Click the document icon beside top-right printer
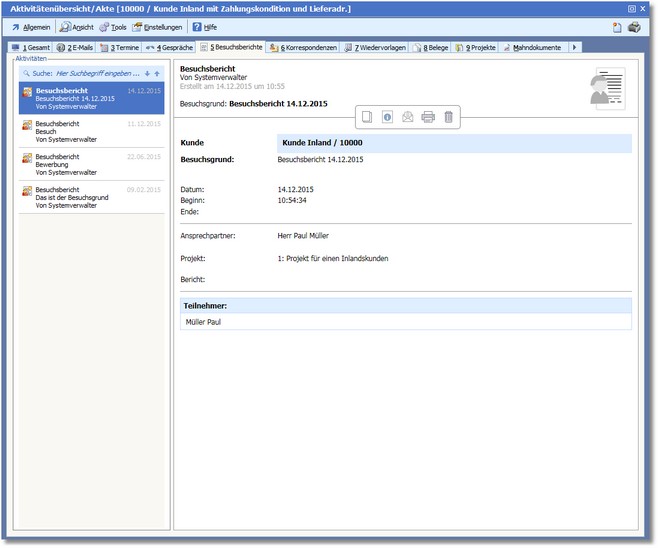 click(x=617, y=27)
